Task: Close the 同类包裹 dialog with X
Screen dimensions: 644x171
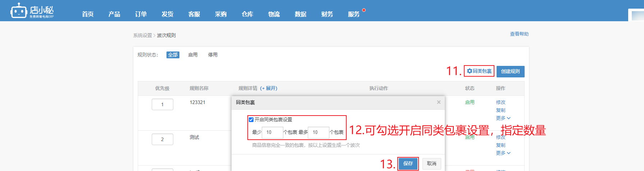Action: tap(439, 102)
